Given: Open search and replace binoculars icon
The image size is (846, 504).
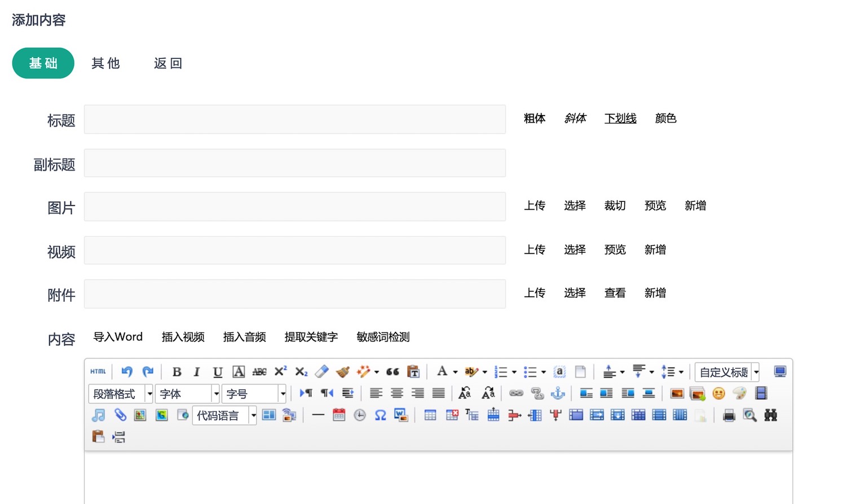Looking at the screenshot, I should (770, 415).
